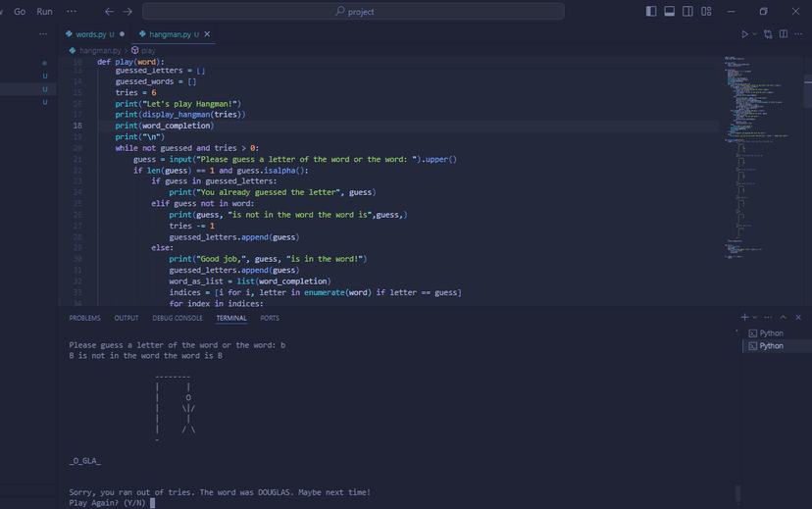Viewport: 812px width, 509px height.
Task: Open the new terminal launch profile dropdown
Action: [754, 317]
